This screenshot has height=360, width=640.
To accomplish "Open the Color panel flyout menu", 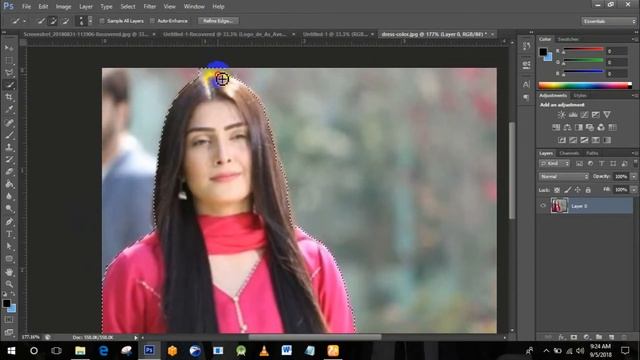I will (x=634, y=39).
